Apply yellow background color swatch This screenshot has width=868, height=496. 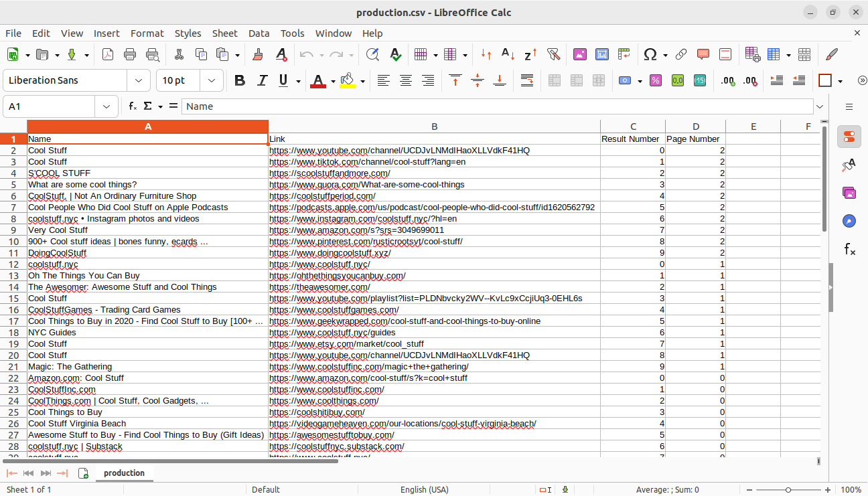[348, 80]
